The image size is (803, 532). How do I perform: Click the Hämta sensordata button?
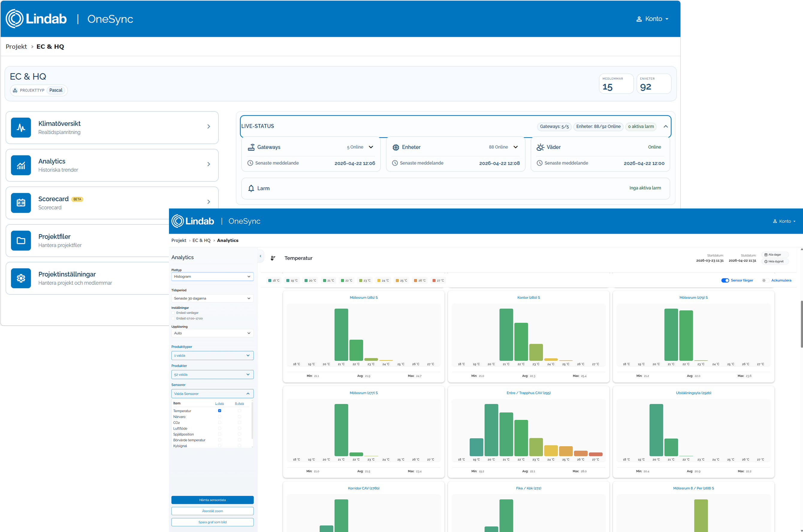[x=212, y=500]
